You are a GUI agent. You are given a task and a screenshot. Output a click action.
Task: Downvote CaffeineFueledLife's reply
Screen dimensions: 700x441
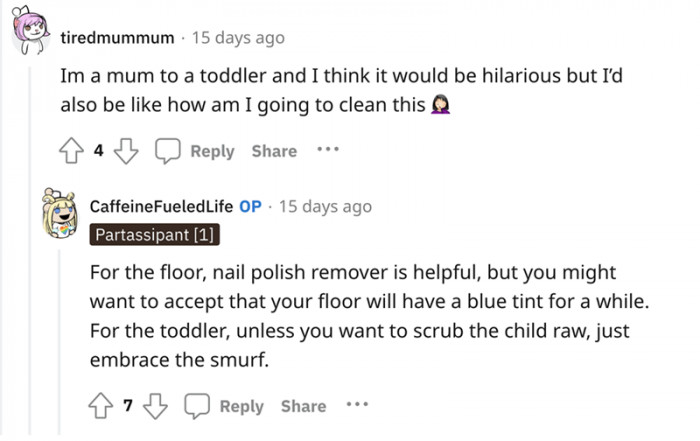tap(154, 405)
